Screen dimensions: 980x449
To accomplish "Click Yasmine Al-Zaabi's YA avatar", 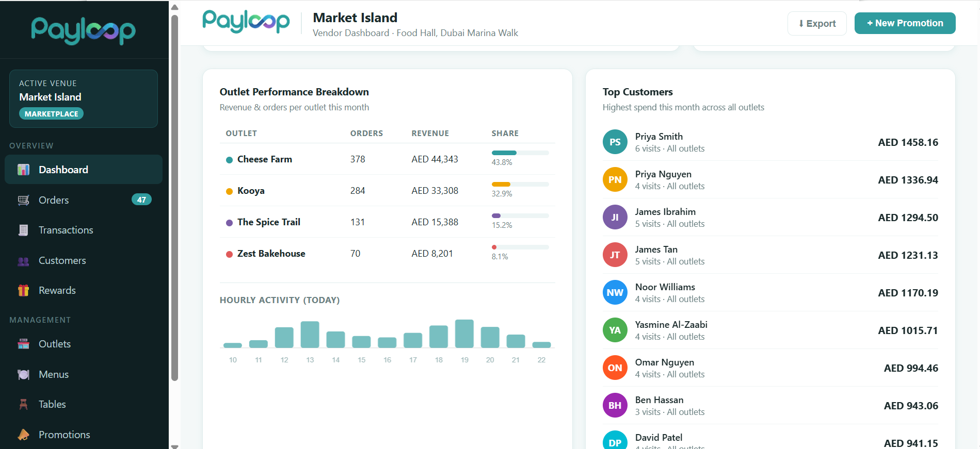I will point(615,330).
